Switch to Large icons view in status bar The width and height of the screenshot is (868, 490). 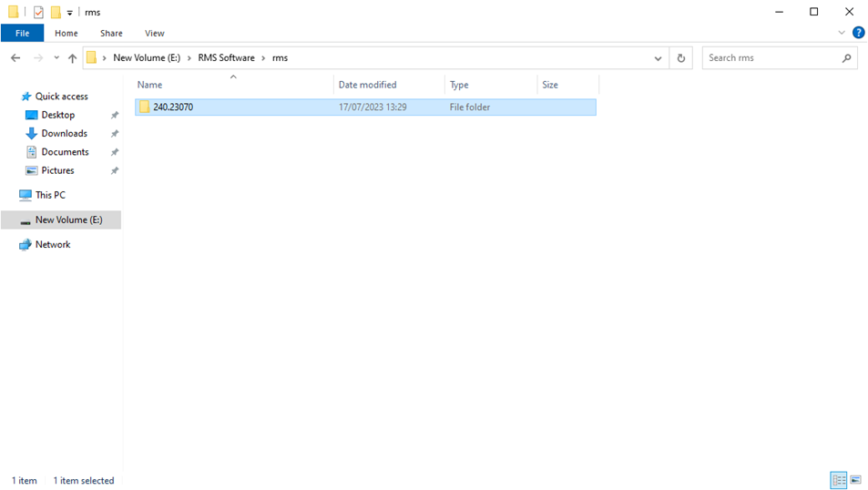click(856, 480)
